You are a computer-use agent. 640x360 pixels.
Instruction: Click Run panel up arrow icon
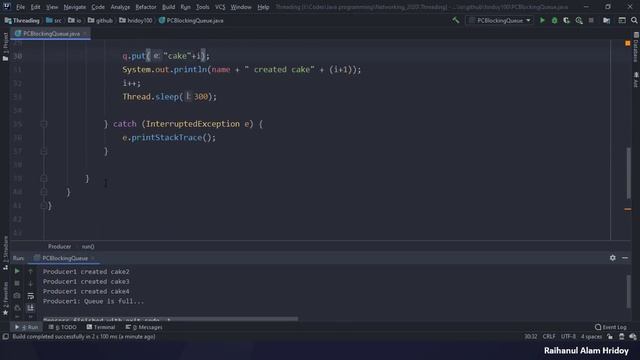pos(30,271)
